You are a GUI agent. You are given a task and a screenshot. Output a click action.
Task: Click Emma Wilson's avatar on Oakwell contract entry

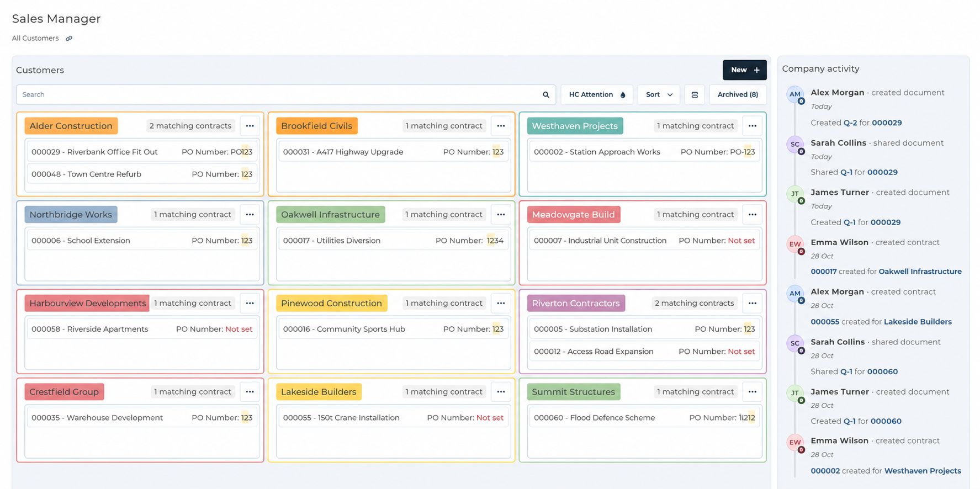click(x=795, y=244)
